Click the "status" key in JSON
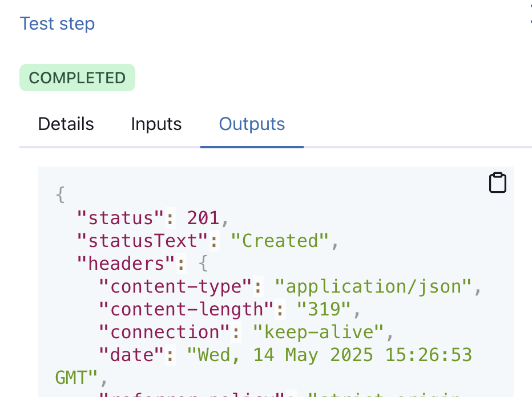Image resolution: width=532 pixels, height=397 pixels. click(120, 218)
